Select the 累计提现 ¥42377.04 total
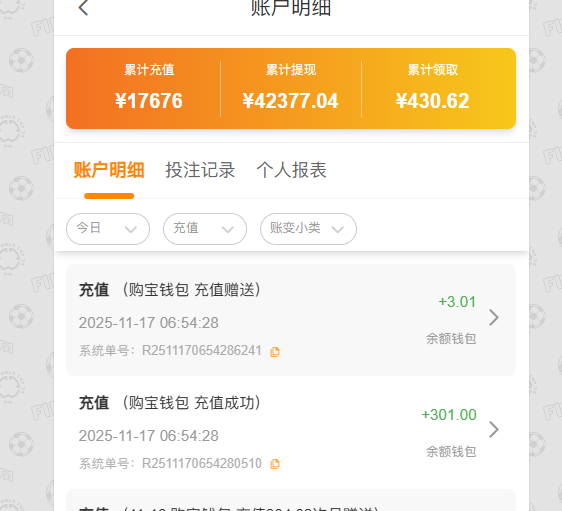The image size is (562, 511). click(291, 89)
